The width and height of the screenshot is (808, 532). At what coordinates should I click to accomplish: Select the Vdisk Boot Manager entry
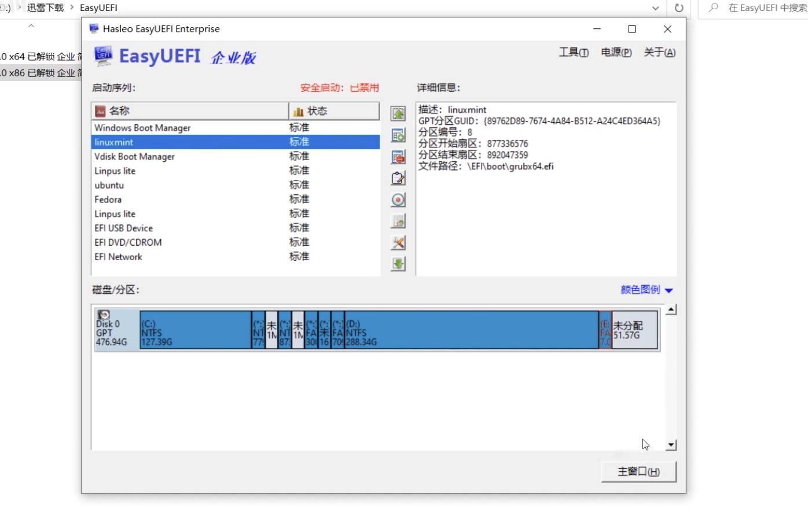[236, 157]
